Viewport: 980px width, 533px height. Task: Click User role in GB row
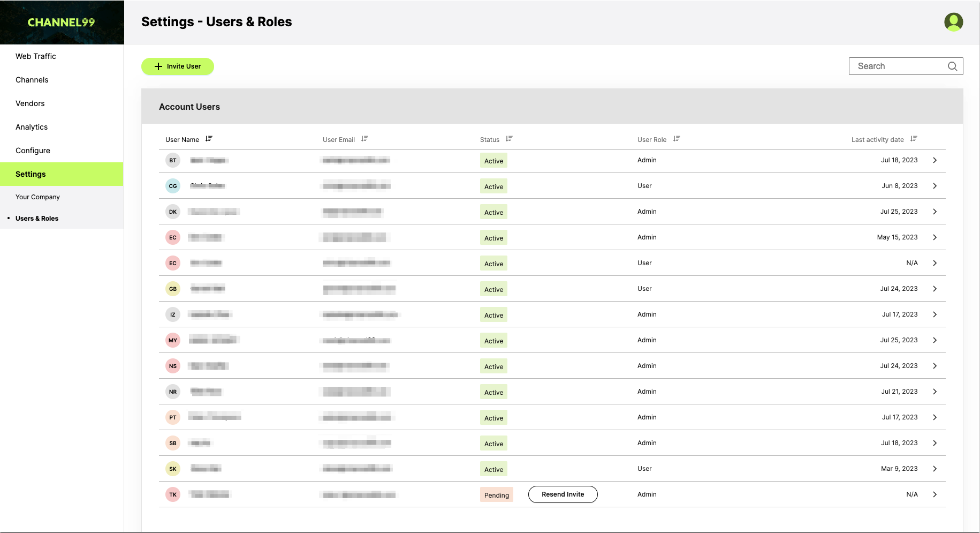644,289
